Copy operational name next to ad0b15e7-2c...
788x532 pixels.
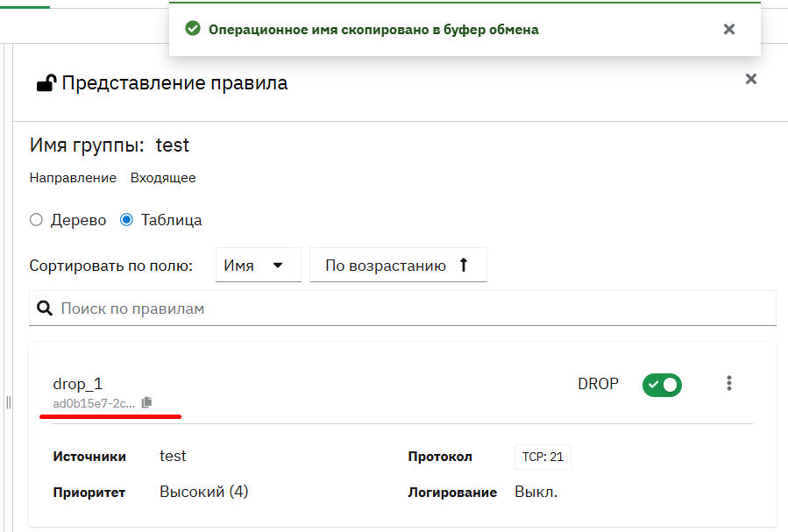pyautogui.click(x=146, y=402)
